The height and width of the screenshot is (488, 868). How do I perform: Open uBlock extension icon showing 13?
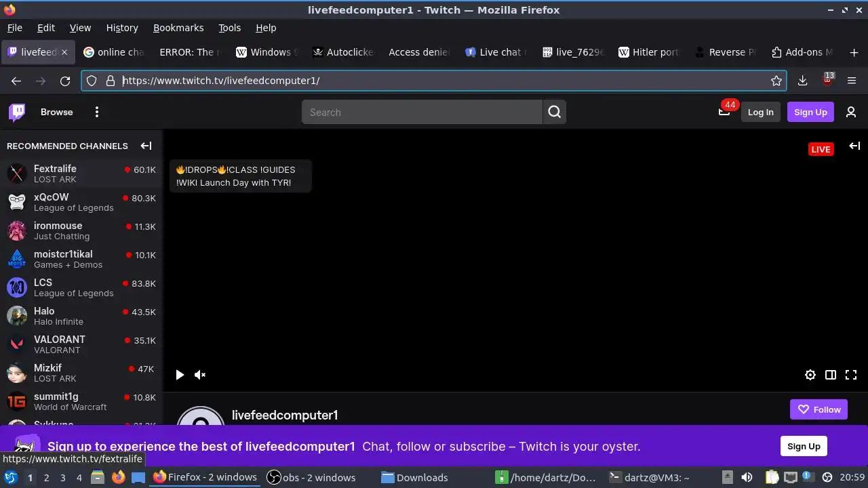(x=827, y=80)
